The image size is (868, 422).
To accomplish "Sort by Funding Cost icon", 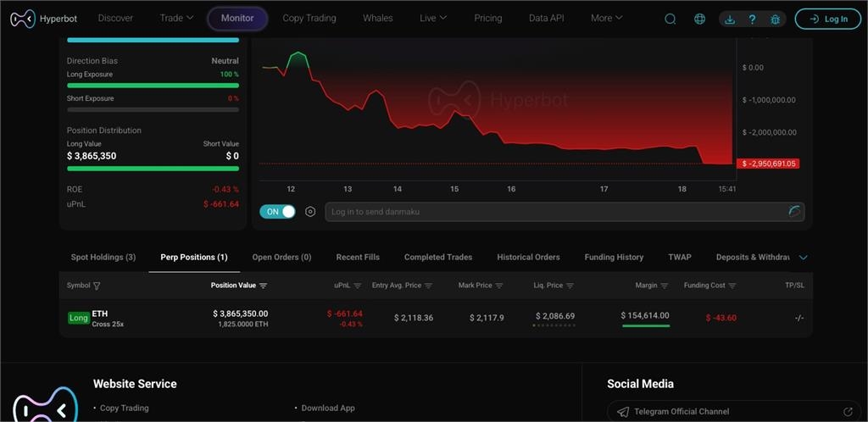I will point(732,286).
